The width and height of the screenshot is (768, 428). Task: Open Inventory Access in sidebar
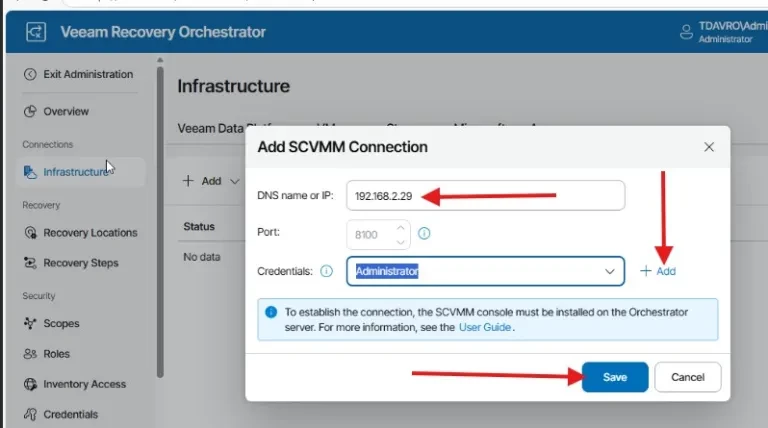coord(84,384)
